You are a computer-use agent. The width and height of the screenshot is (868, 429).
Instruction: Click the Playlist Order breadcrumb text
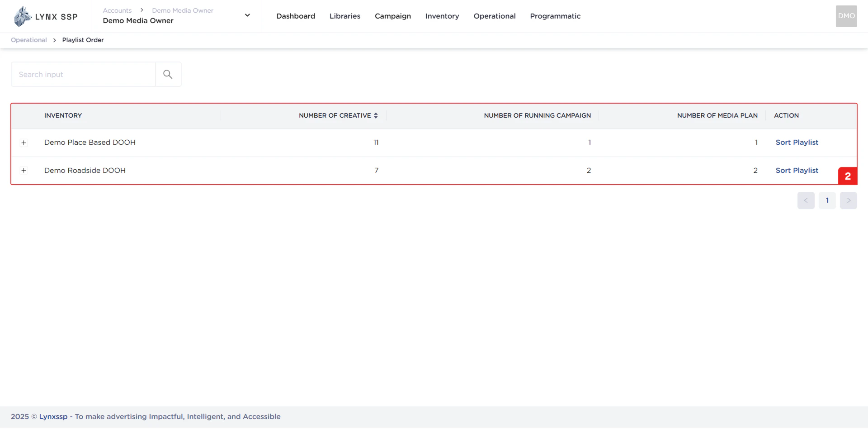pyautogui.click(x=83, y=40)
